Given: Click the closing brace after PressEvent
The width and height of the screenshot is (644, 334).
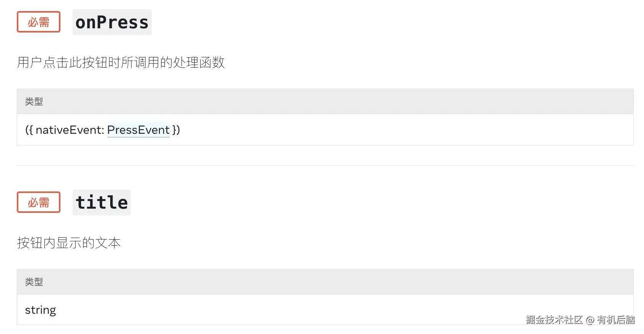Looking at the screenshot, I should click(174, 130).
